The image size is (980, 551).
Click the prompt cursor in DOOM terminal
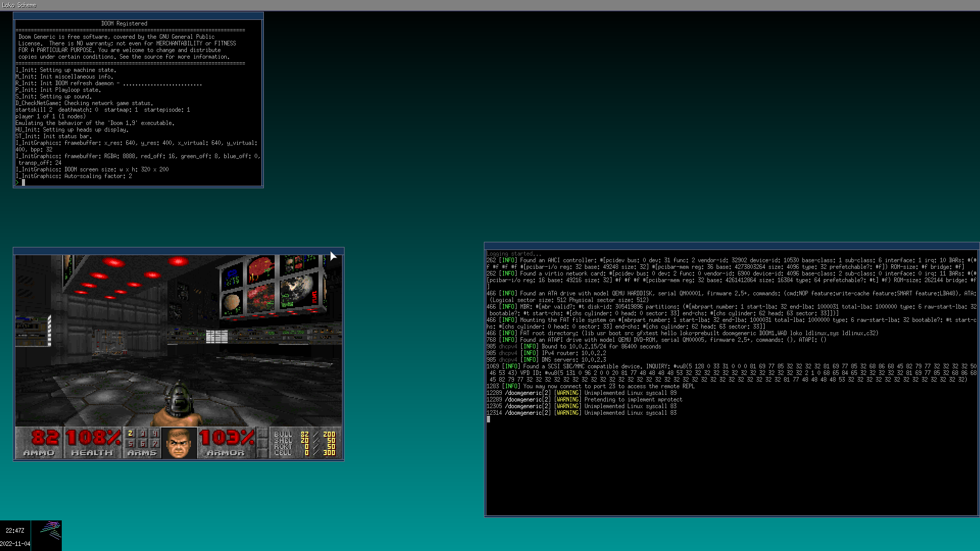point(23,183)
